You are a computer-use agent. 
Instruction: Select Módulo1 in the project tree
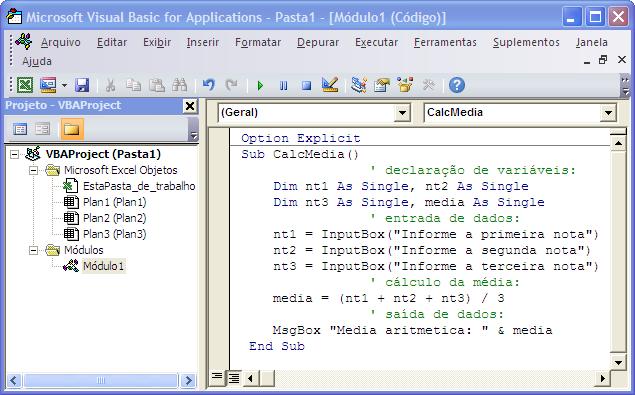pos(104,266)
